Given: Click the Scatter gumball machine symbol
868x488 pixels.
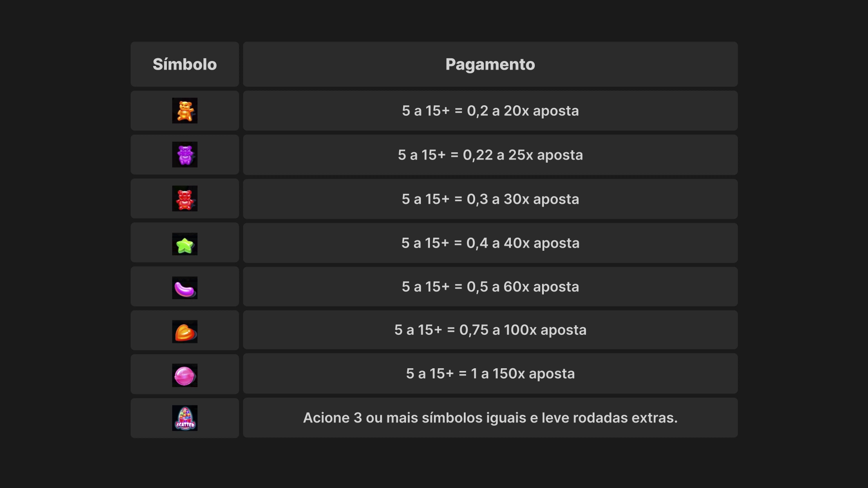Looking at the screenshot, I should (x=184, y=418).
